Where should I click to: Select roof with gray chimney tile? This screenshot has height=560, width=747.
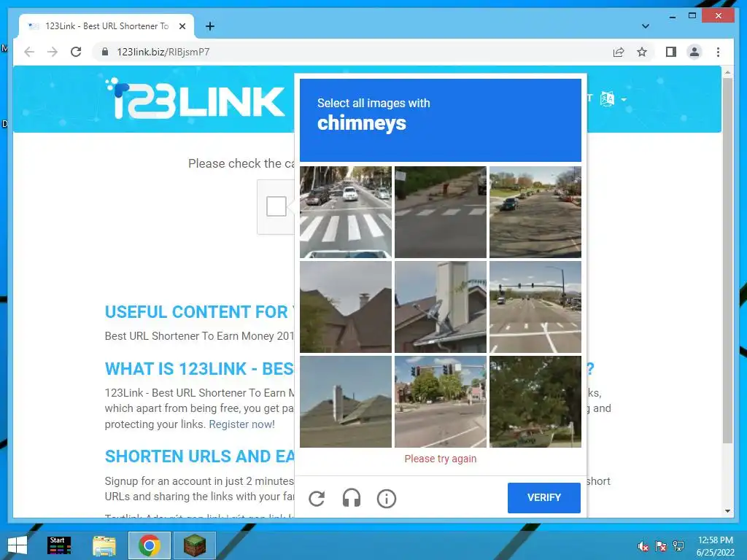click(346, 402)
